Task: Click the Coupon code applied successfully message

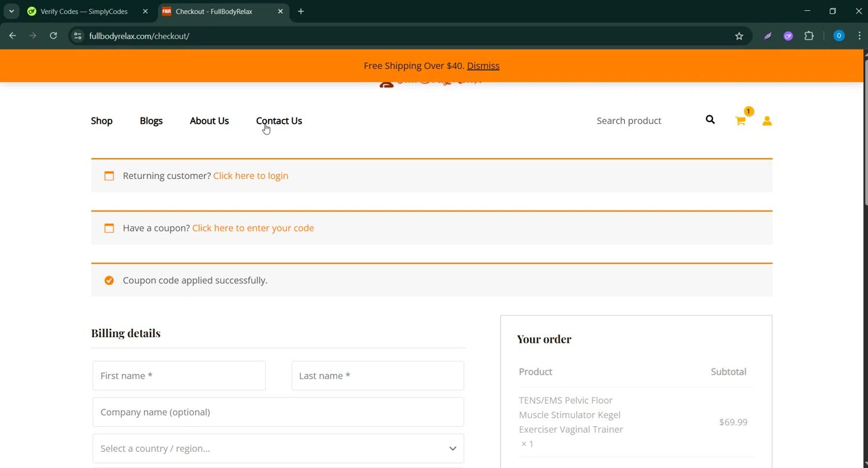Action: tap(195, 280)
